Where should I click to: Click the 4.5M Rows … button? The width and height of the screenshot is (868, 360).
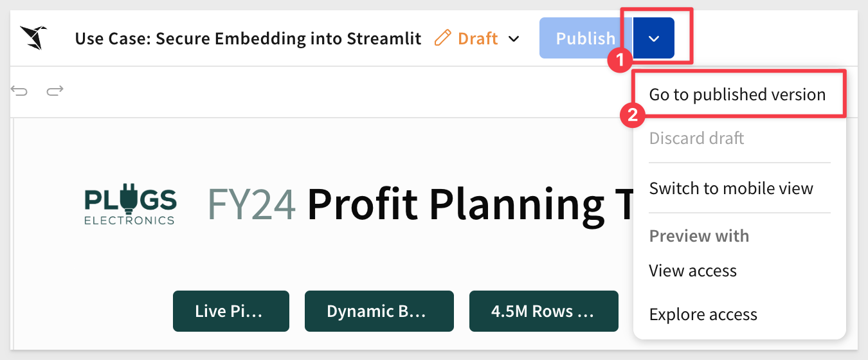click(x=544, y=311)
